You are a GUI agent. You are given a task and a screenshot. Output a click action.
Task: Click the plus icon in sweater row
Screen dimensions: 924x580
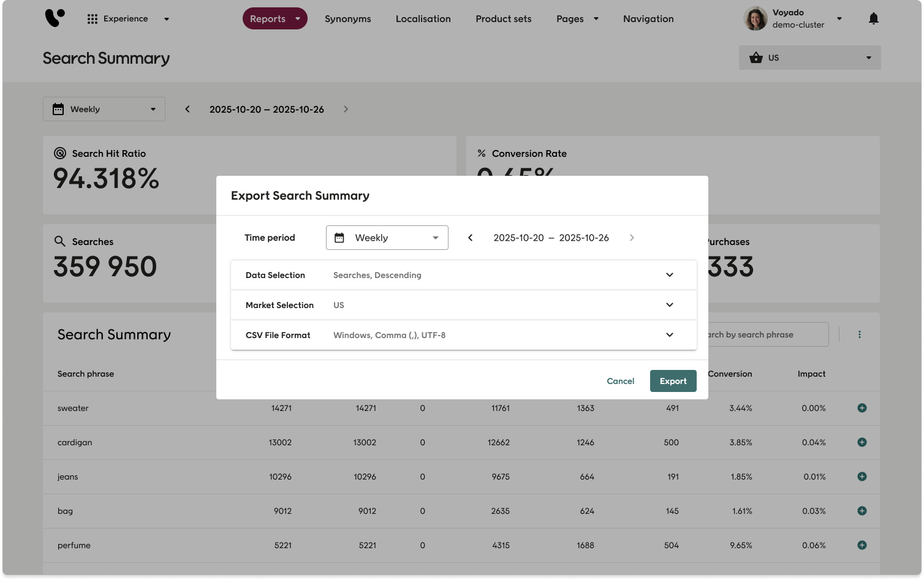tap(862, 408)
